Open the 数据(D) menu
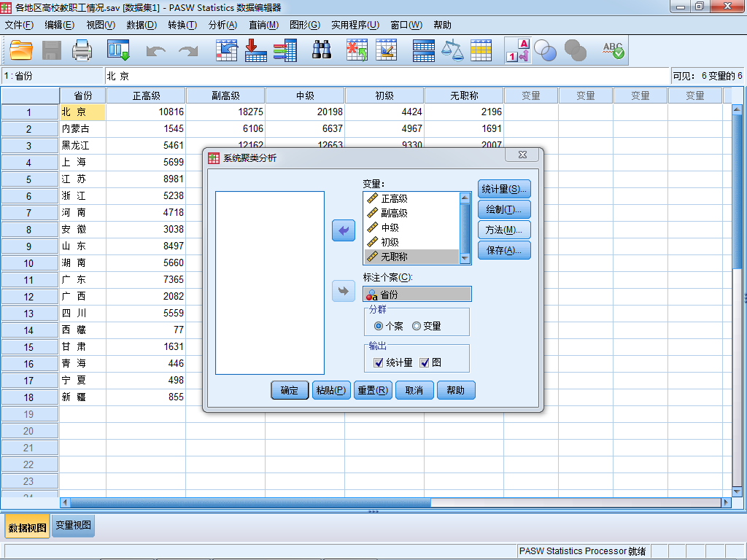747x560 pixels. pyautogui.click(x=142, y=25)
